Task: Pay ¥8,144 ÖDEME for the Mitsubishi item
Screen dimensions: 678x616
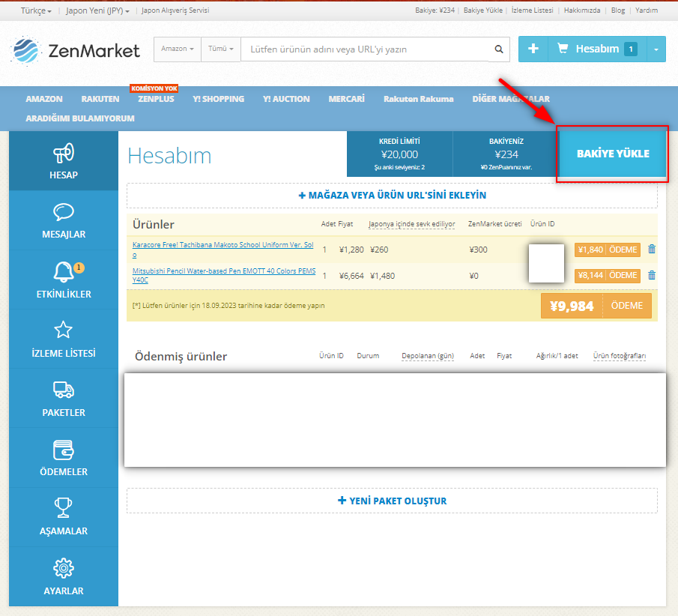Action: pos(608,276)
